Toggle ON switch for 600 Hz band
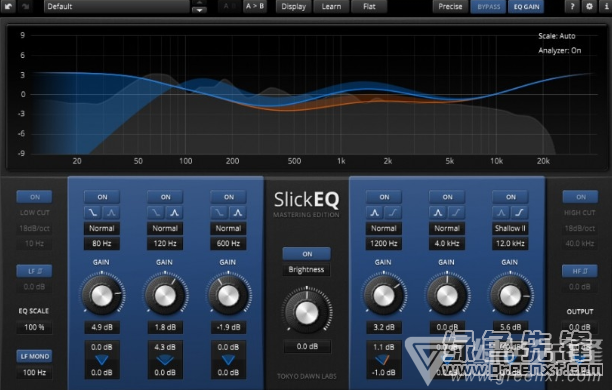Screen dimensions: 612x390 coord(229,197)
